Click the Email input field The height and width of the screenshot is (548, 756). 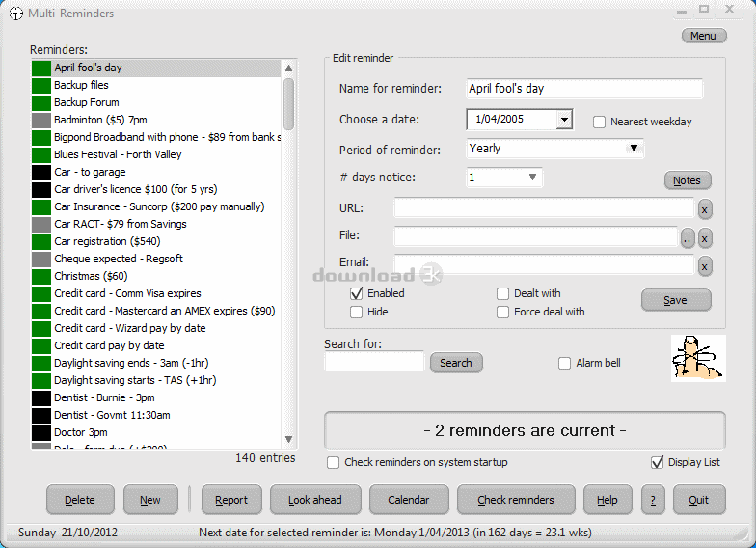click(x=544, y=264)
